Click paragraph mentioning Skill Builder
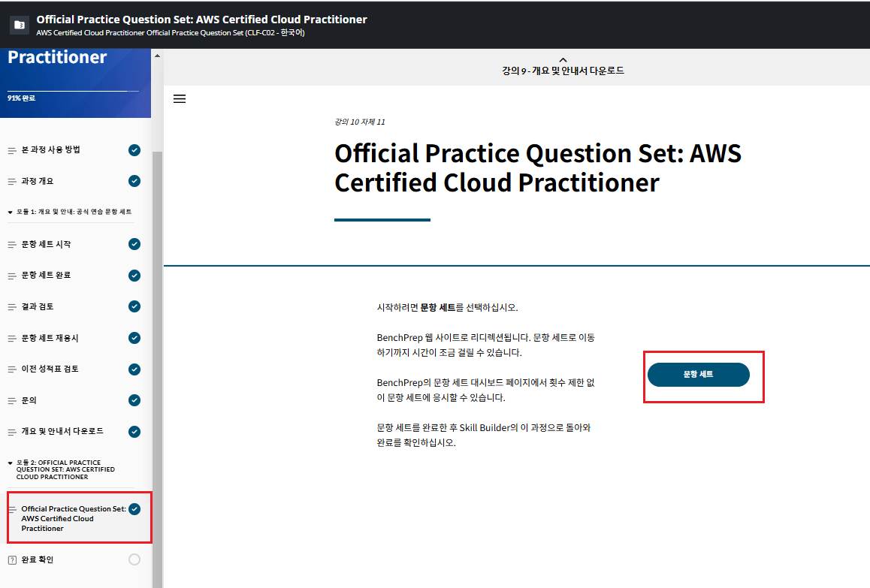The height and width of the screenshot is (588, 870). [x=483, y=435]
